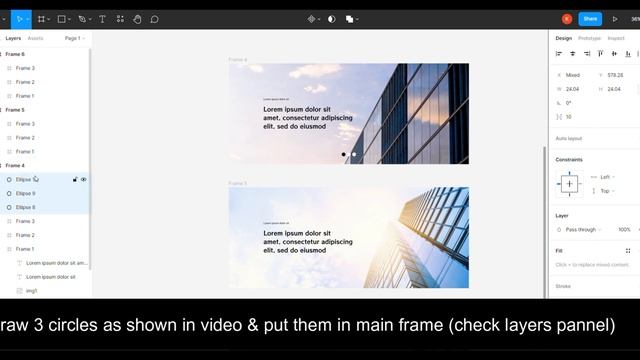Click the rotation 0° field
This screenshot has width=640, height=360.
coord(569,103)
